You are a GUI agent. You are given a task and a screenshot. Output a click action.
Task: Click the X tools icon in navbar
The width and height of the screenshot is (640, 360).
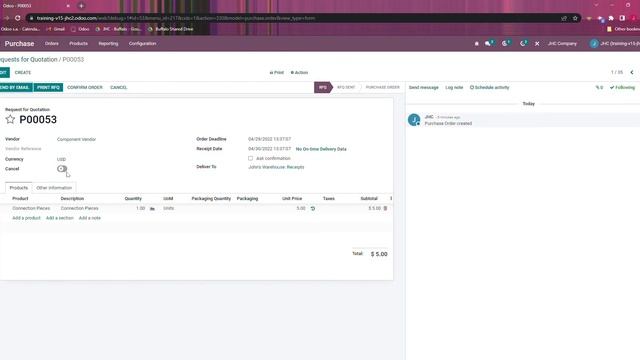pyautogui.click(x=537, y=43)
